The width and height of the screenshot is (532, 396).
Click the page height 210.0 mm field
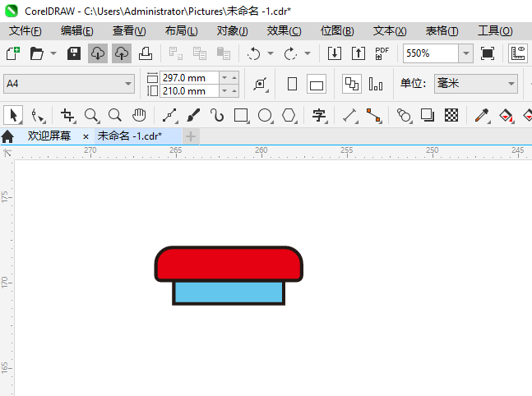click(x=190, y=91)
